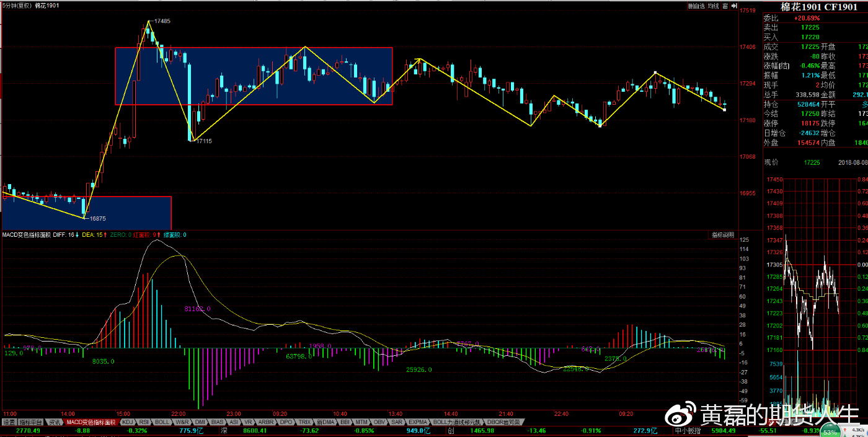Click the 红面积: 9 readout

(147, 235)
